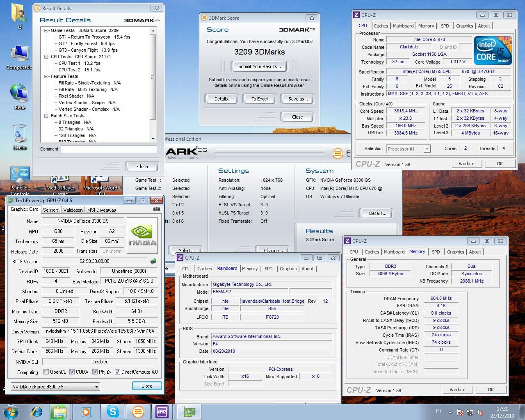
Task: Click the To Excel button
Action: click(260, 99)
